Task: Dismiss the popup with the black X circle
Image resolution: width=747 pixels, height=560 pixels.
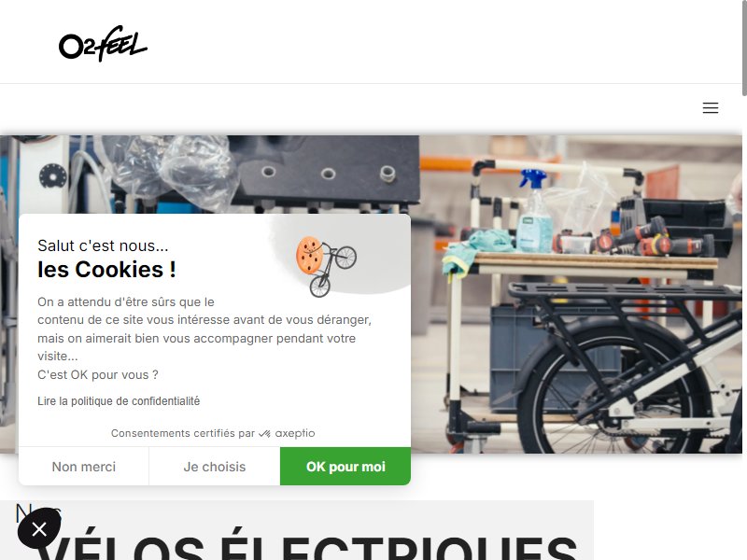Action: (39, 528)
